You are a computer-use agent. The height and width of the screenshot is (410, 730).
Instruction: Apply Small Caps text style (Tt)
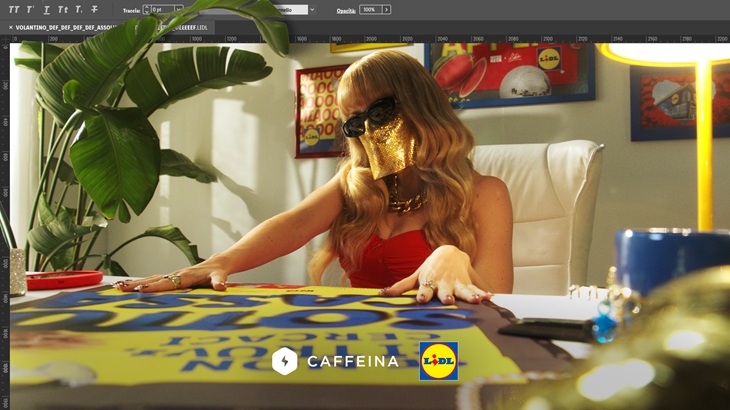(x=63, y=10)
